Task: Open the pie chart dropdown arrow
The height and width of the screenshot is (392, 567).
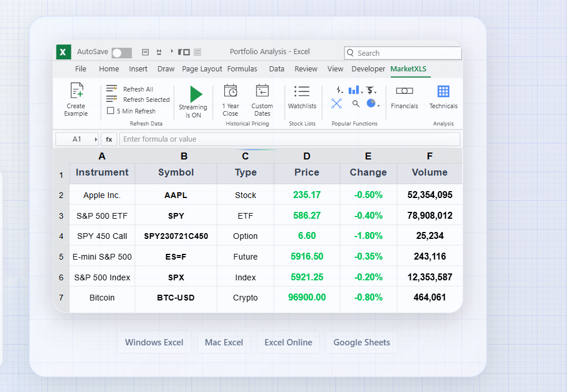Action: [x=378, y=105]
